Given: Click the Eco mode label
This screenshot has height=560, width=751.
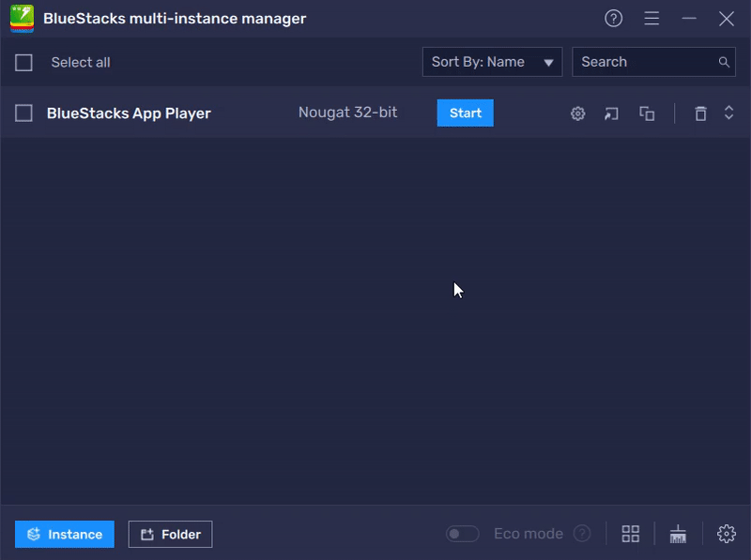Looking at the screenshot, I should (529, 534).
